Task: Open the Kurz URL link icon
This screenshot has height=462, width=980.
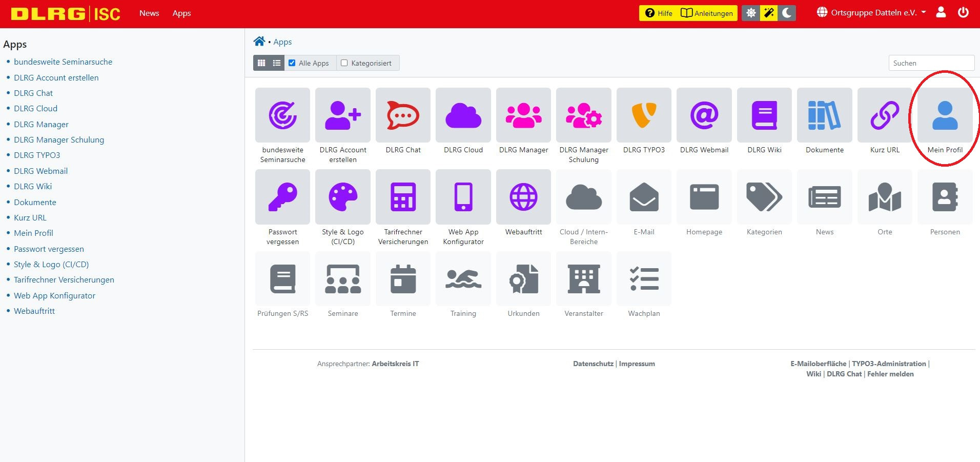Action: click(x=885, y=115)
